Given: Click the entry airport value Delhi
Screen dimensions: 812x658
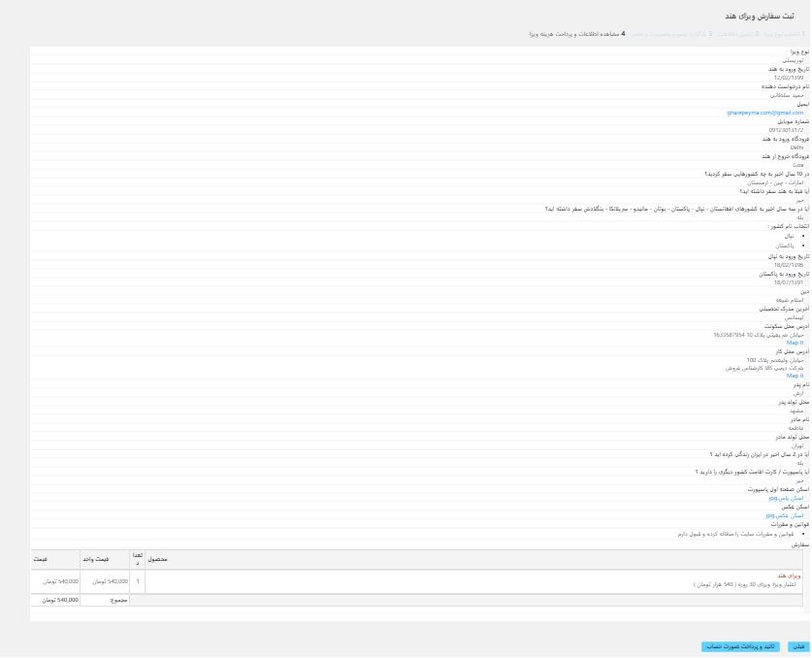Looking at the screenshot, I should pyautogui.click(x=796, y=148).
